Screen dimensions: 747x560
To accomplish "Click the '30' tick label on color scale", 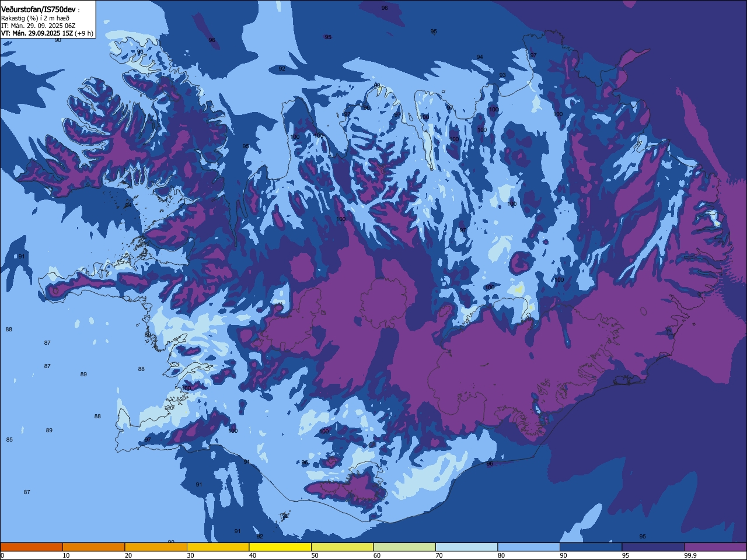I will coord(190,556).
